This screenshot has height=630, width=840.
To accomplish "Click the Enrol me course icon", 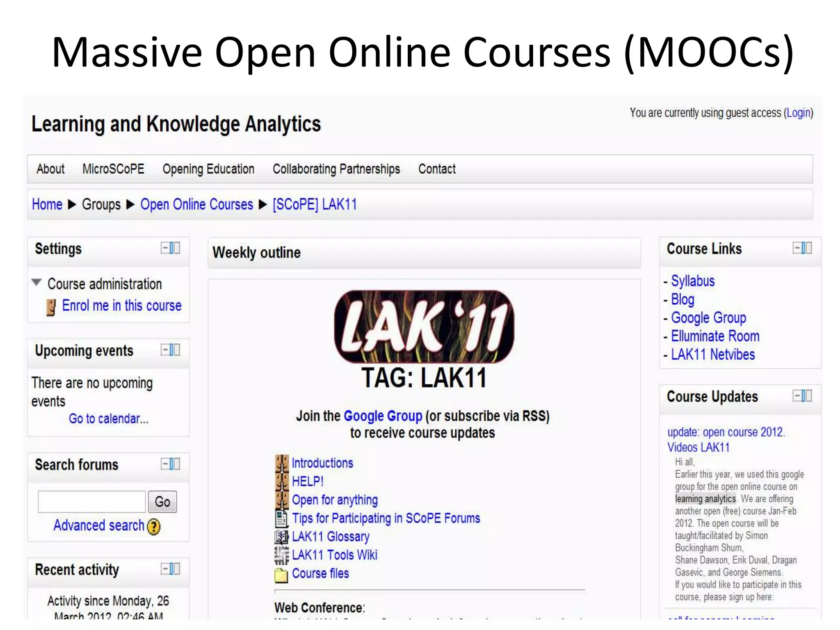I will pyautogui.click(x=51, y=307).
